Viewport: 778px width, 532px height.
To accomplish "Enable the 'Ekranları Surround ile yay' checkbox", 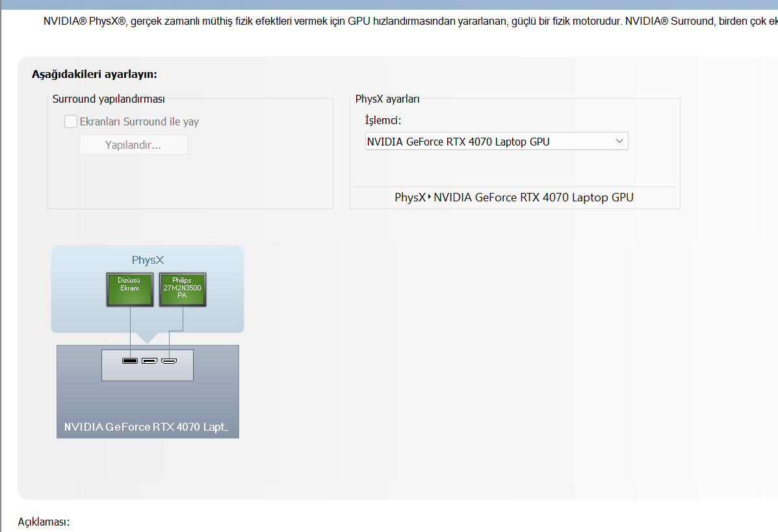I will 71,121.
